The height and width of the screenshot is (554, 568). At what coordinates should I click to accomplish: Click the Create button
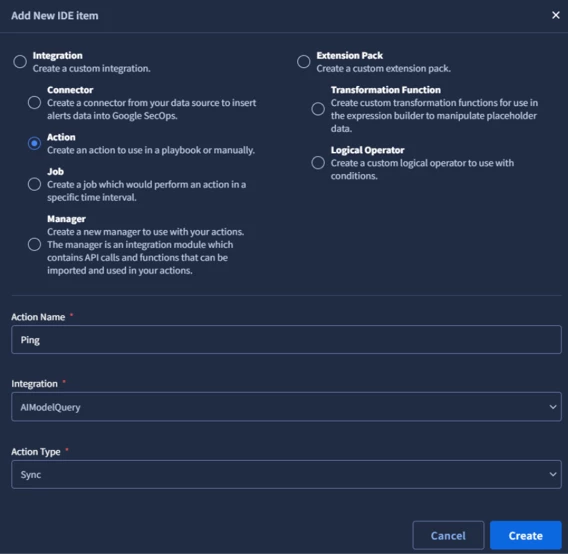pyautogui.click(x=526, y=535)
